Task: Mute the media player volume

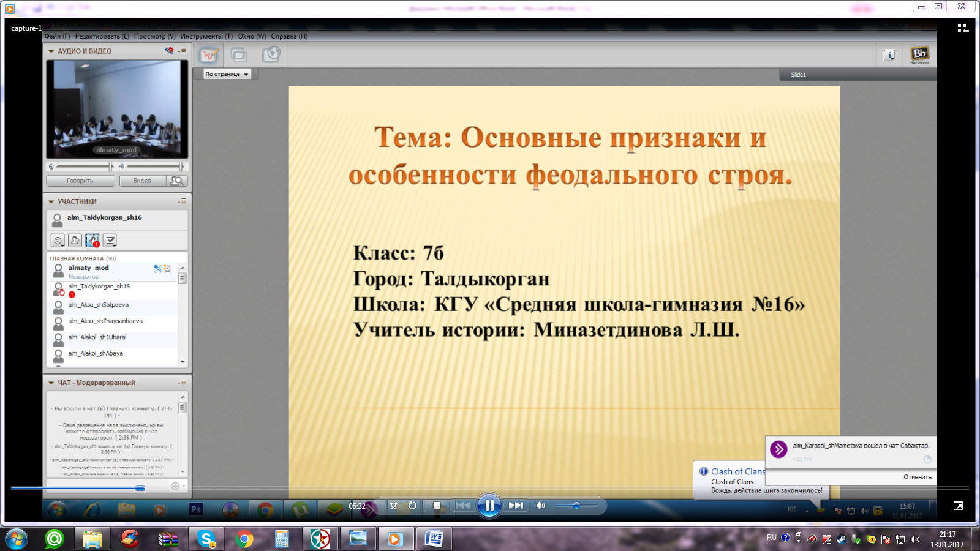Action: point(540,505)
